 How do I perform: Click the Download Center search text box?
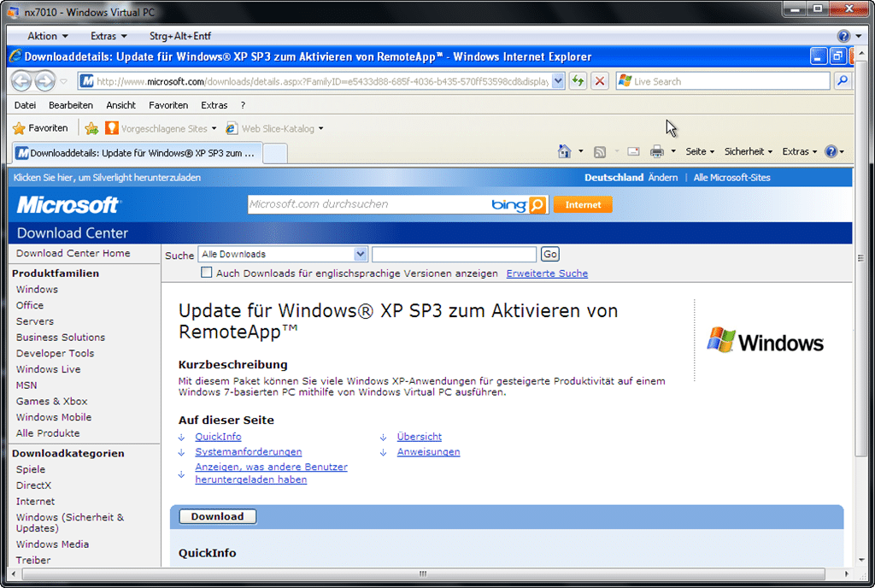(455, 255)
